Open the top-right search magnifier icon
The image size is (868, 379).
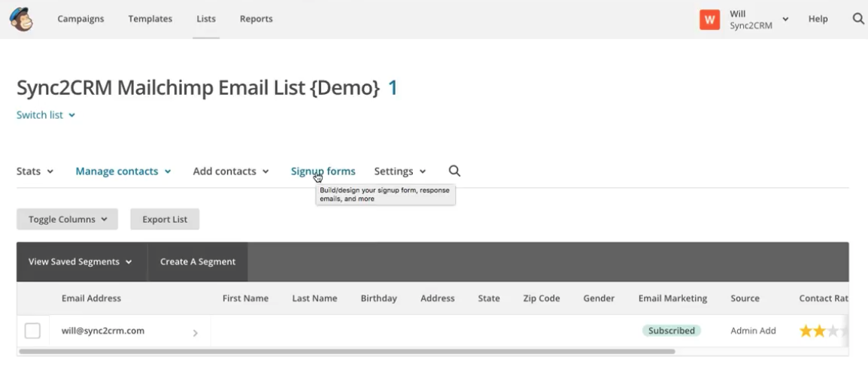pyautogui.click(x=858, y=19)
